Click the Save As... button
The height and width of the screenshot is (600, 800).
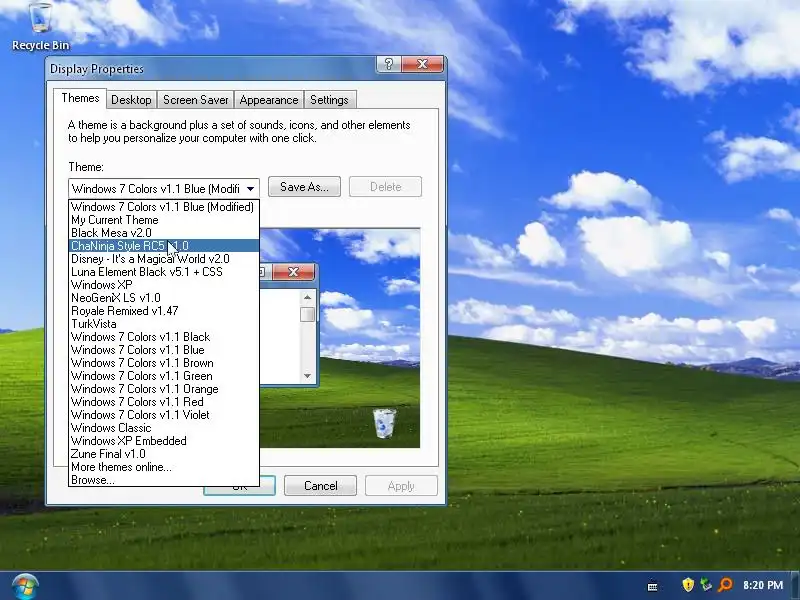[x=304, y=187]
